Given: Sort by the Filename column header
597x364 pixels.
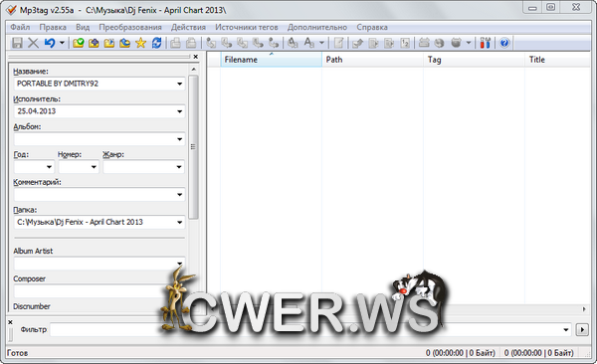Looking at the screenshot, I should click(271, 60).
